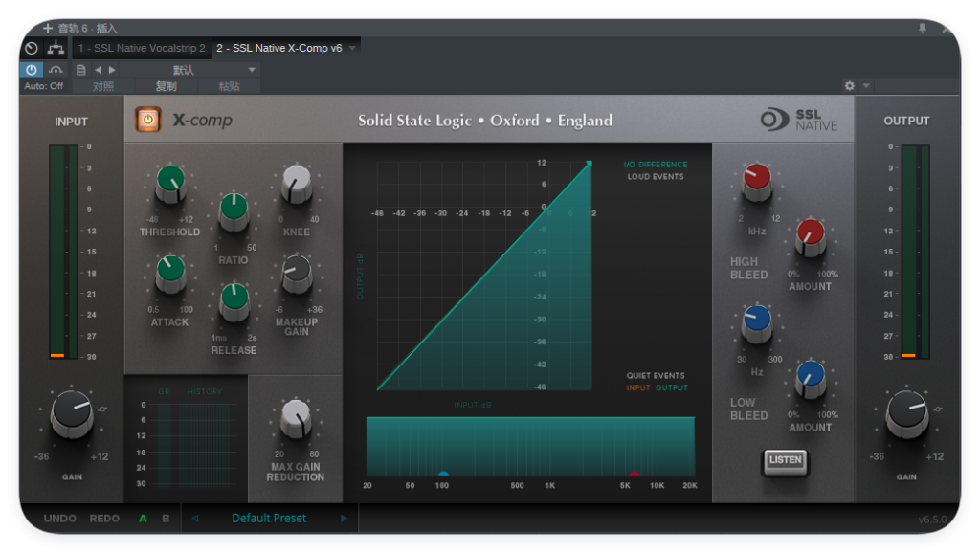Click the 复制 copy button

point(167,86)
